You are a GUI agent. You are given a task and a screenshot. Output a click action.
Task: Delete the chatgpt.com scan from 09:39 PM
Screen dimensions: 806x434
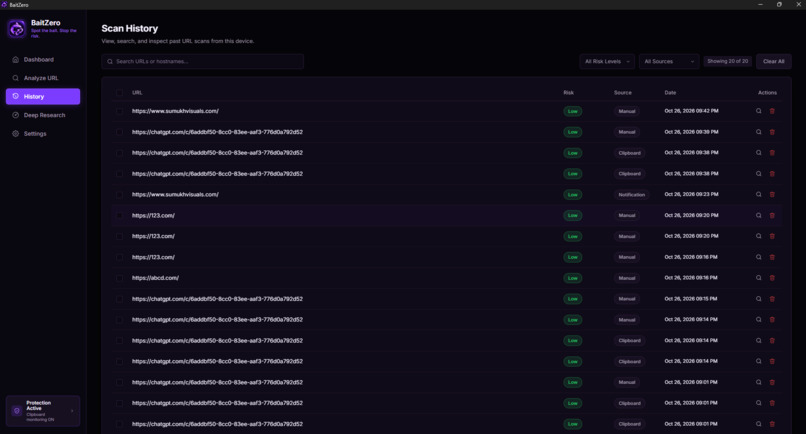[x=772, y=132]
